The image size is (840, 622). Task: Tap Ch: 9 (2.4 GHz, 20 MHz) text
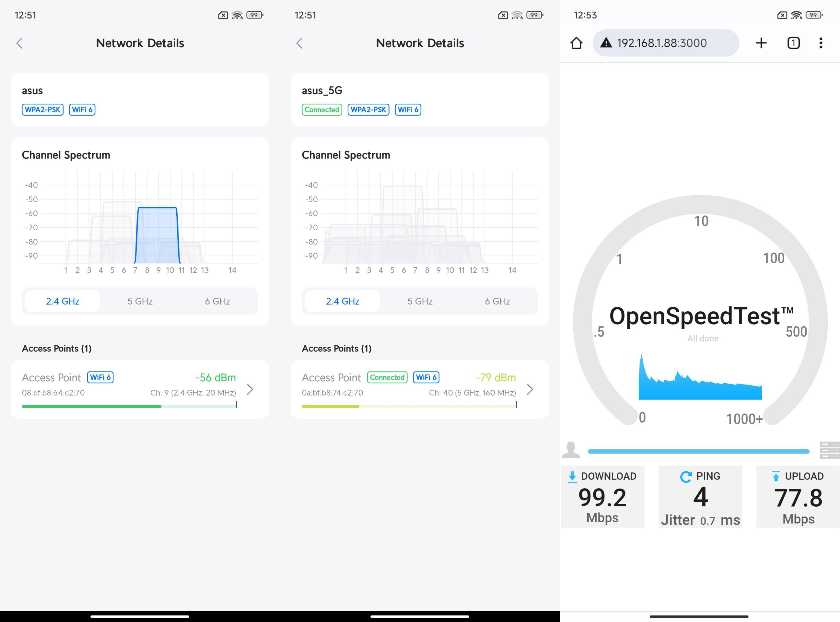click(193, 393)
